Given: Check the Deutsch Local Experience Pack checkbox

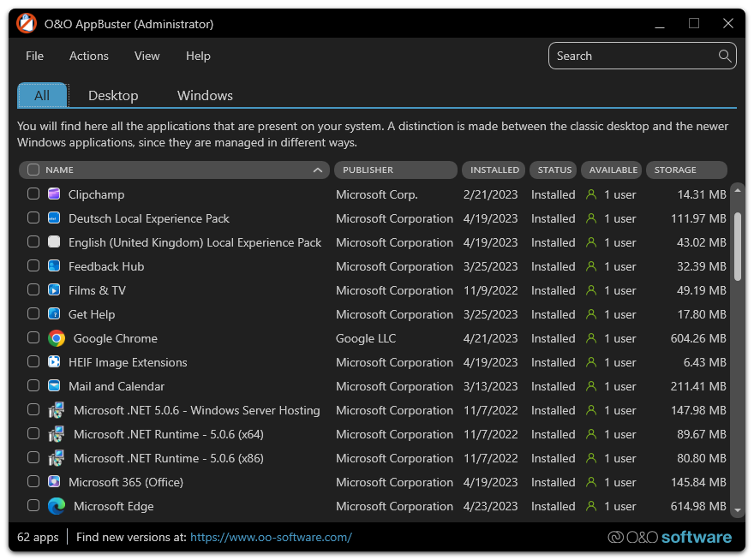Looking at the screenshot, I should click(33, 217).
